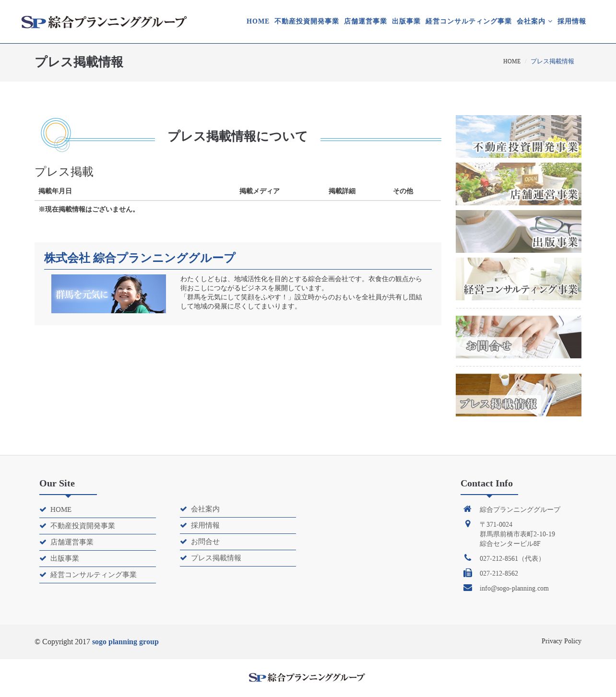Open the footer 会社案内 link
This screenshot has height=697, width=616.
click(205, 509)
